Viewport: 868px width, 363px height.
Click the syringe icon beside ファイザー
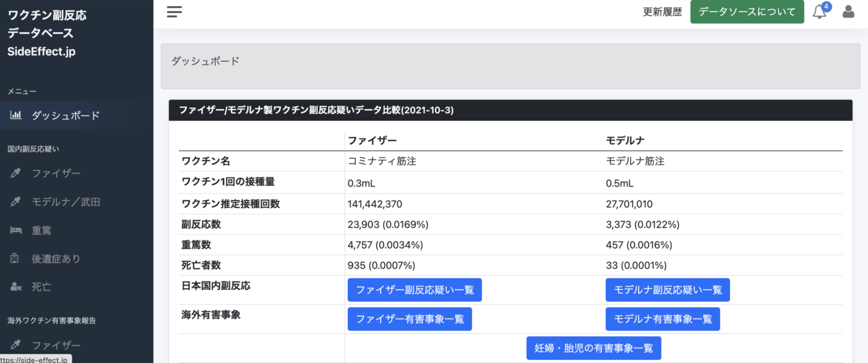(16, 173)
